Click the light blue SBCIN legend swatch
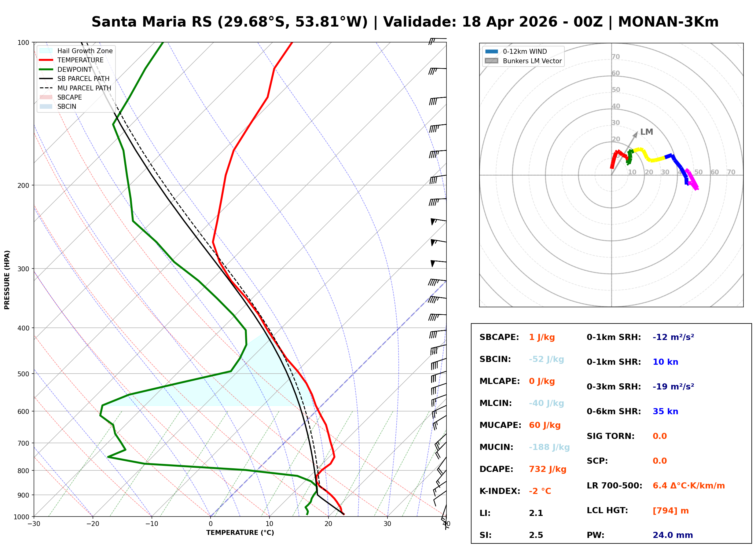The image size is (756, 559). point(46,106)
